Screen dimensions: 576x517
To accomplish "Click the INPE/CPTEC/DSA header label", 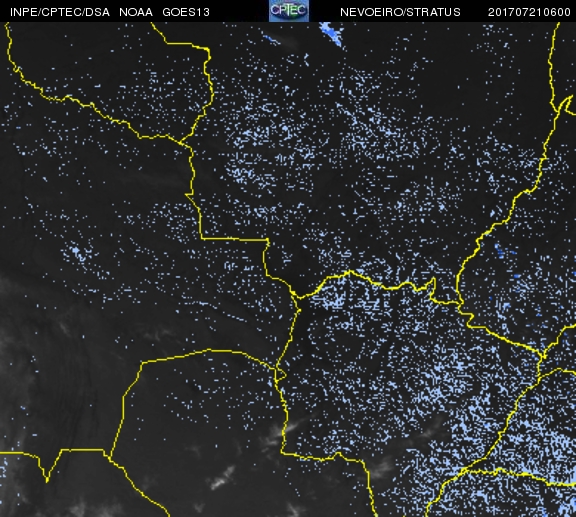I will 60,12.
